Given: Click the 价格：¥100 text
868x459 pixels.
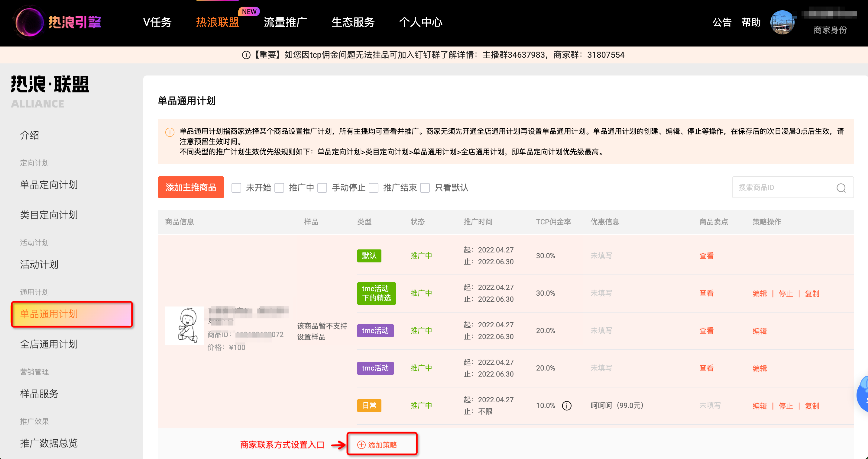Looking at the screenshot, I should coord(226,348).
